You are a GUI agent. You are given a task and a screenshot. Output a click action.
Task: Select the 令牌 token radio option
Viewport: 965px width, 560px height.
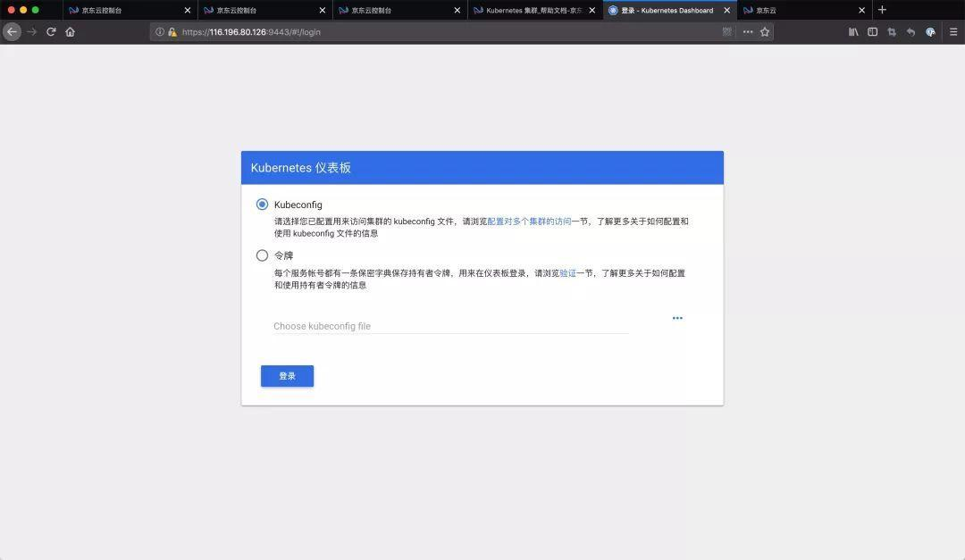click(262, 255)
